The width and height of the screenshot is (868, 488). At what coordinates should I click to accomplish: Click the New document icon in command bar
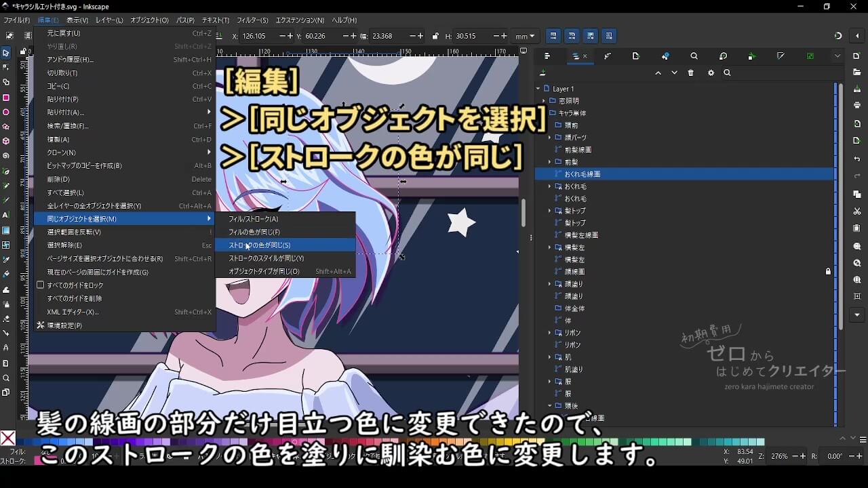pyautogui.click(x=857, y=56)
